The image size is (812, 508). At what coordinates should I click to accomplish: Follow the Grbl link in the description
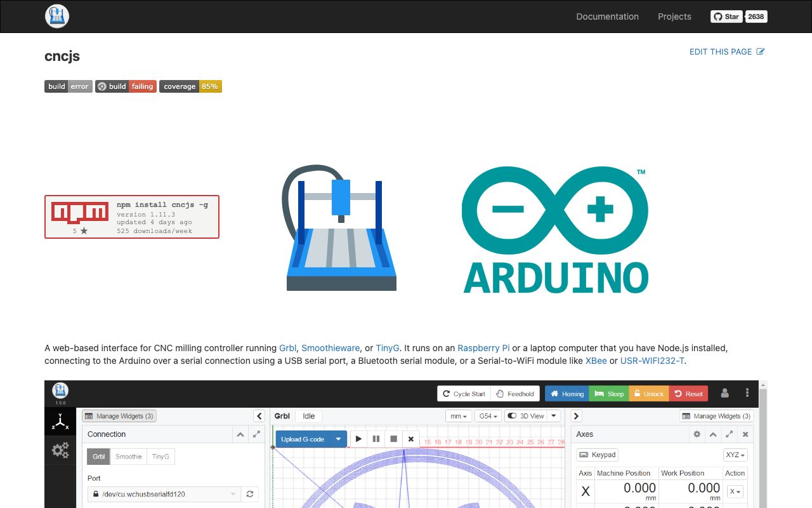click(287, 348)
